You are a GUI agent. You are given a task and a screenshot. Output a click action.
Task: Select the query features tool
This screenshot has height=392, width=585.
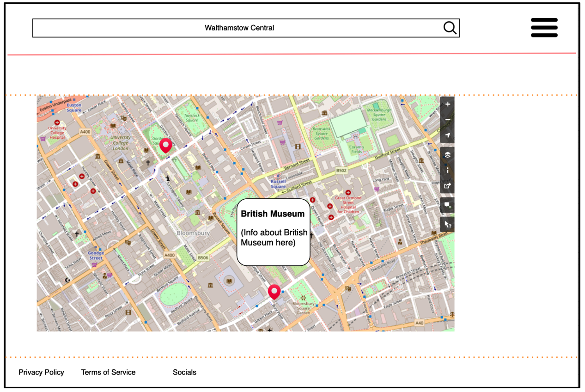pos(447,224)
